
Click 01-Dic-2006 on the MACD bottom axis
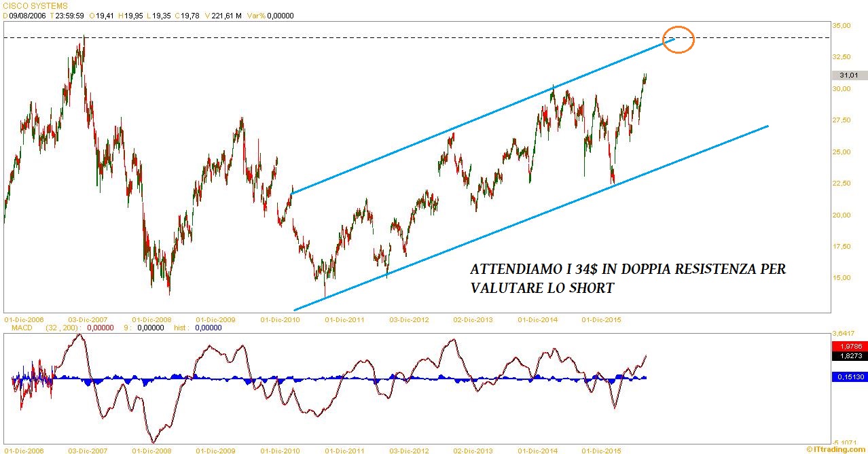[x=24, y=450]
